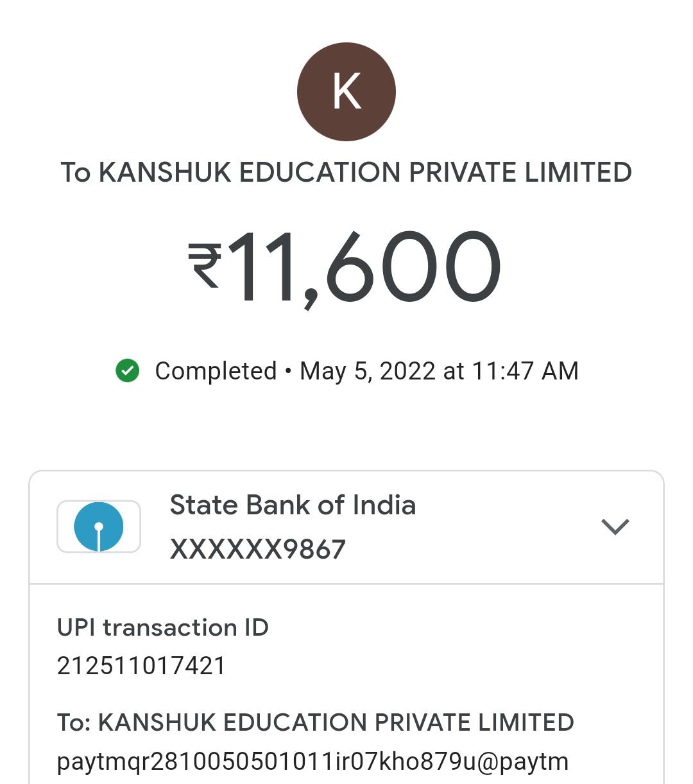Tap the word PRIVATE in the details recipient line
The height and width of the screenshot is (784, 693).
pyautogui.click(x=421, y=722)
